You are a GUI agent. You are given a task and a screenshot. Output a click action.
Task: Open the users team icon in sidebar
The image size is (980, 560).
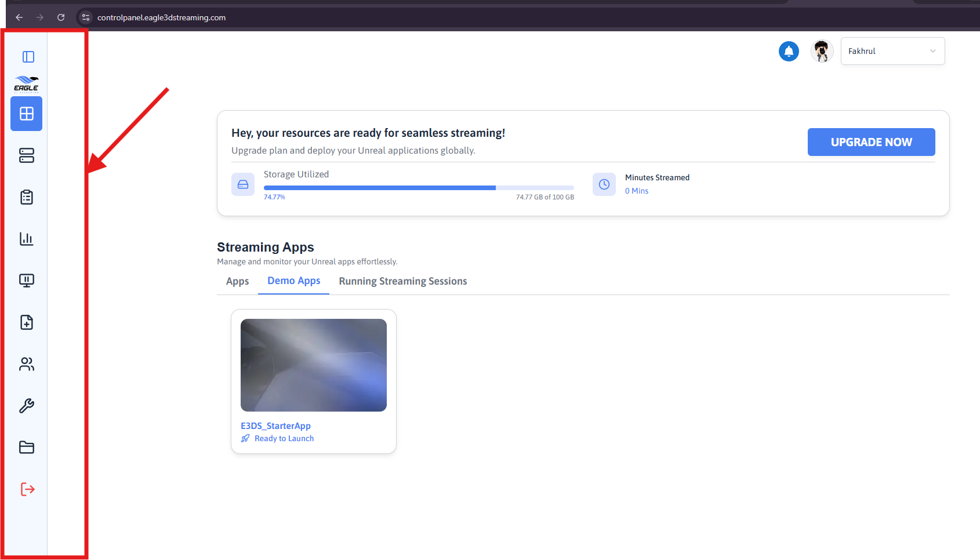27,364
